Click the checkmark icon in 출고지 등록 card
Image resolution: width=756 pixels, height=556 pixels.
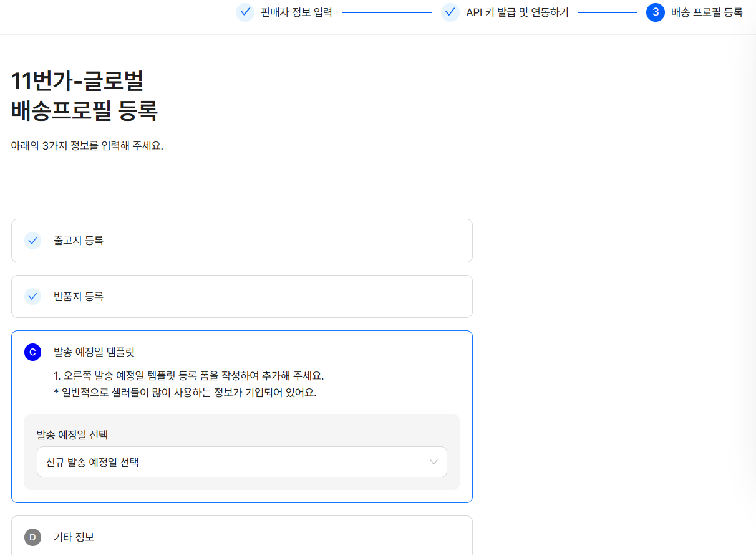(33, 241)
